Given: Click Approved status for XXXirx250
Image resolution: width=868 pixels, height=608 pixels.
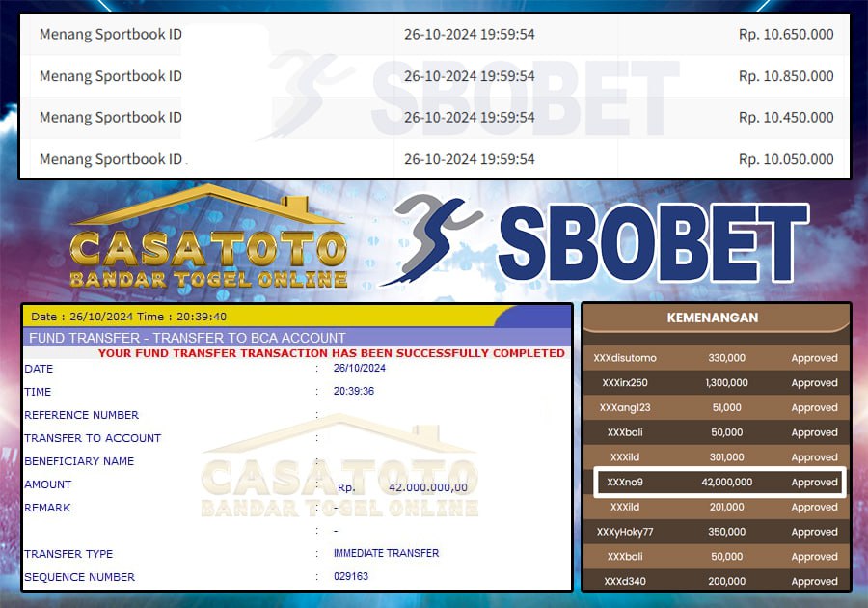Looking at the screenshot, I should tap(814, 383).
